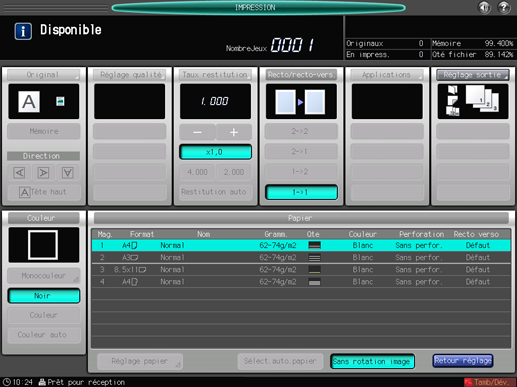Select the x1,0 zoom ratio
The width and height of the screenshot is (517, 387).
click(x=215, y=152)
